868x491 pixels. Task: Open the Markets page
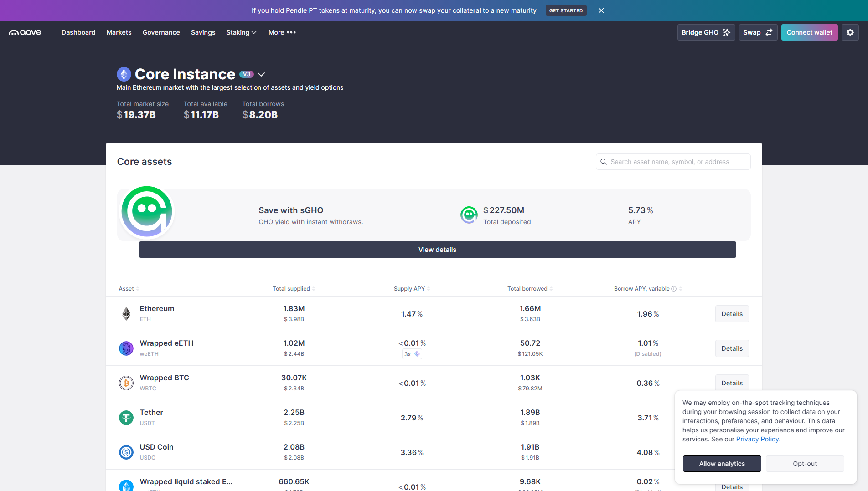coord(119,32)
